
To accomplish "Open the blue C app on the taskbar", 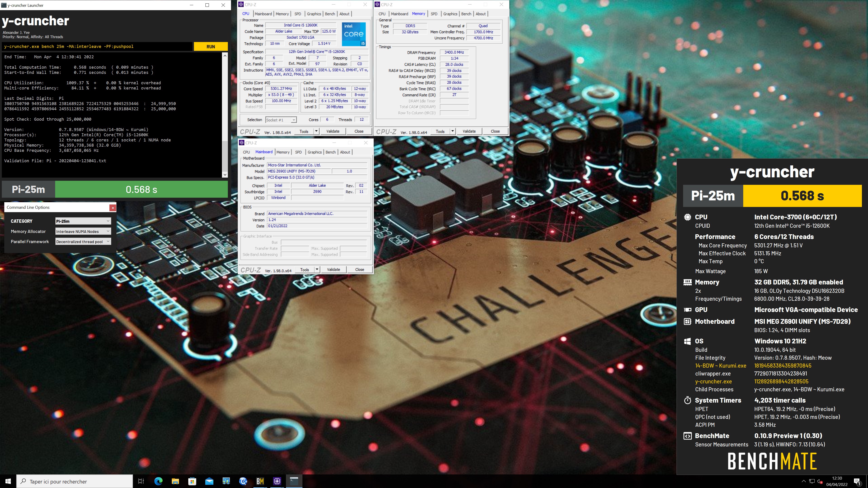I will click(243, 481).
